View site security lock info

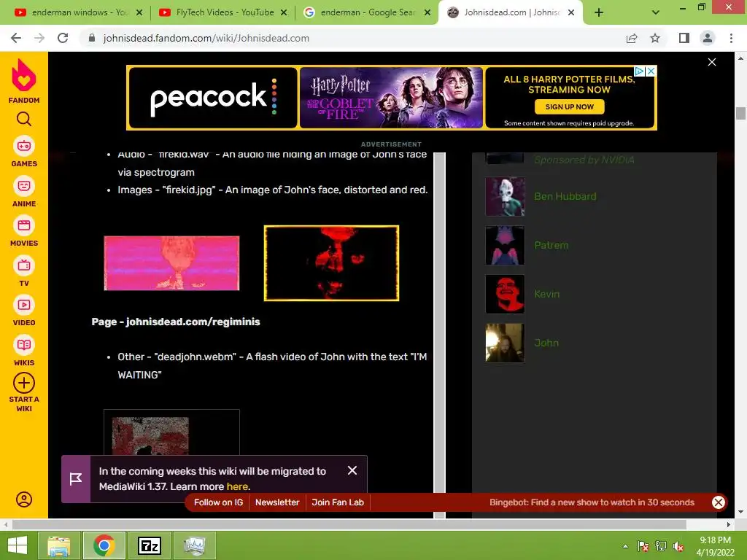pos(92,38)
